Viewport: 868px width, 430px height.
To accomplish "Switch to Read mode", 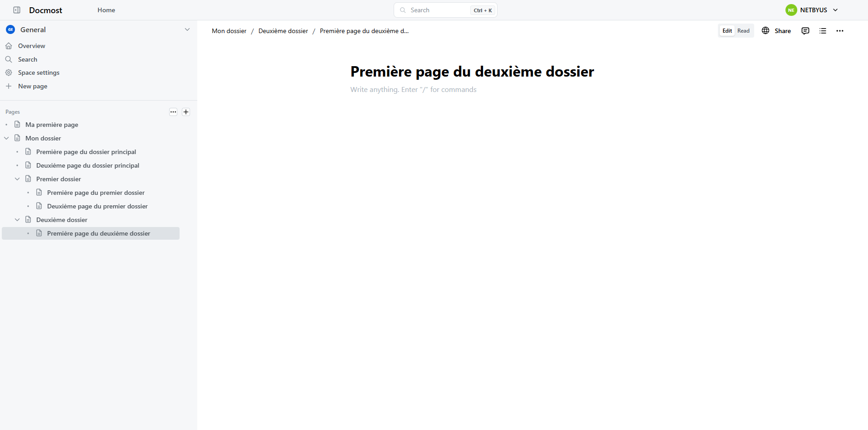I will (743, 31).
